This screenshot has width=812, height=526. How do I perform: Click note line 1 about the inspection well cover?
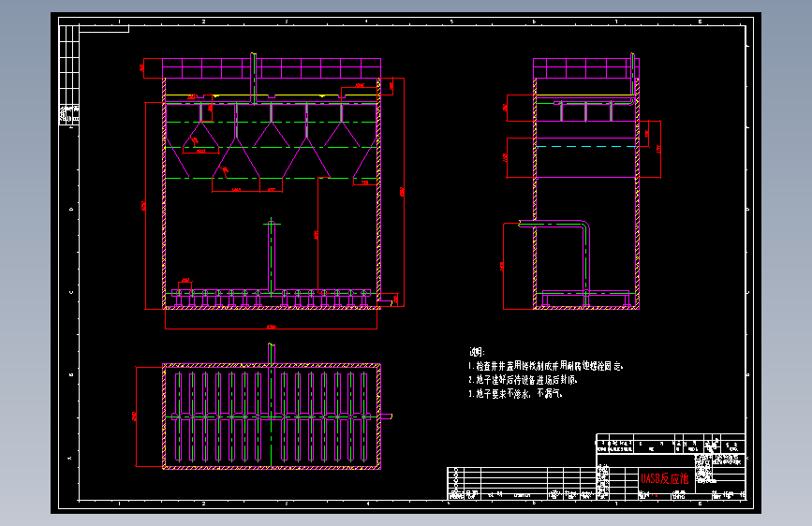coord(546,366)
